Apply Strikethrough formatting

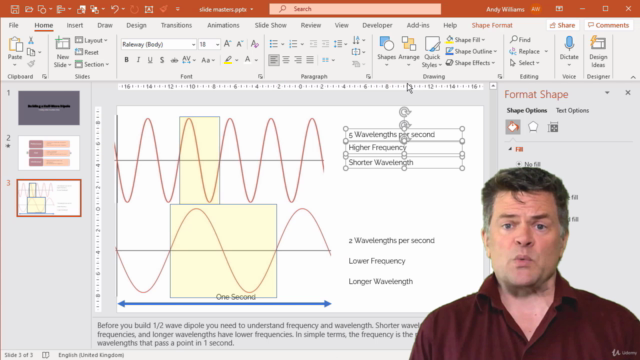(174, 60)
